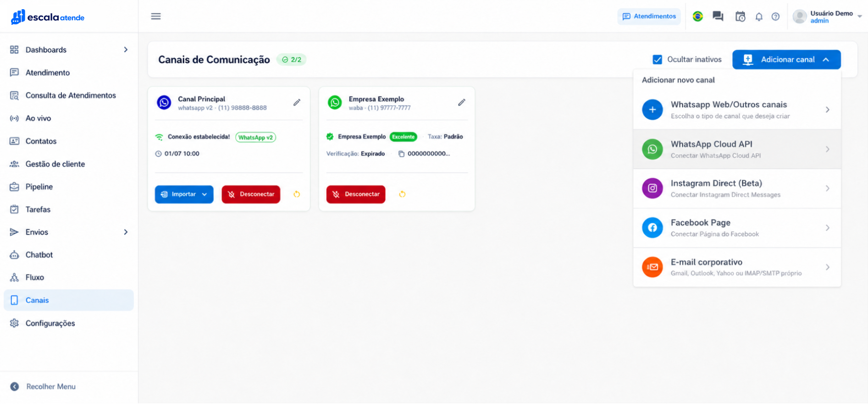Screen dimensions: 868x407
Task: Click the hamburger menu icon
Action: tap(156, 16)
